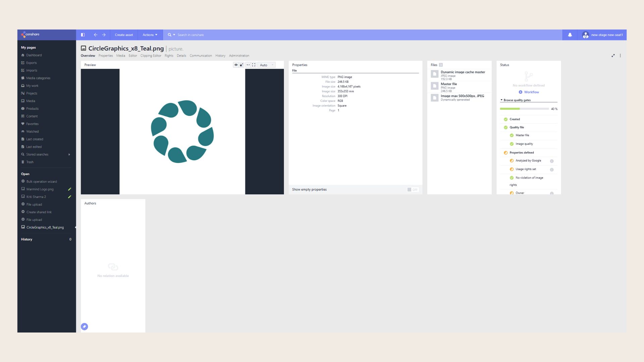This screenshot has width=644, height=362.
Task: Click the Create asset button
Action: pyautogui.click(x=124, y=35)
